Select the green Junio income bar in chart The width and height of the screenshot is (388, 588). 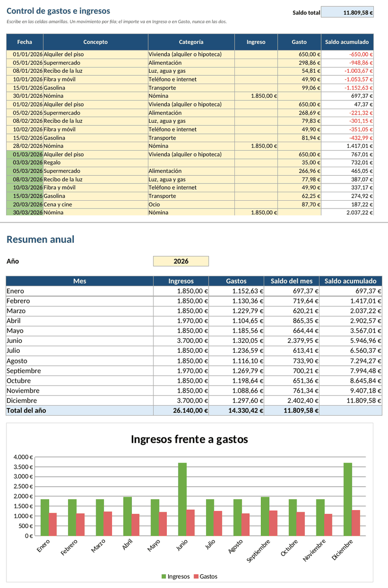click(182, 499)
